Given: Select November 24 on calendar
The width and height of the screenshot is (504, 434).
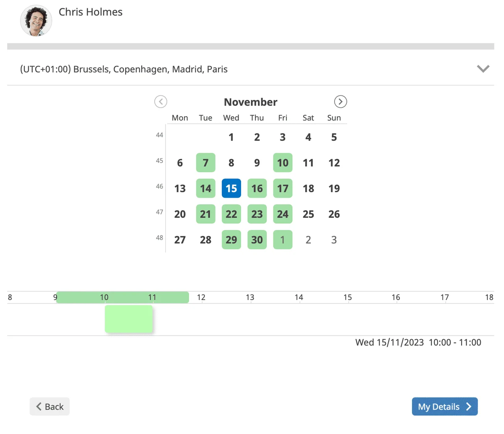Looking at the screenshot, I should pyautogui.click(x=283, y=214).
